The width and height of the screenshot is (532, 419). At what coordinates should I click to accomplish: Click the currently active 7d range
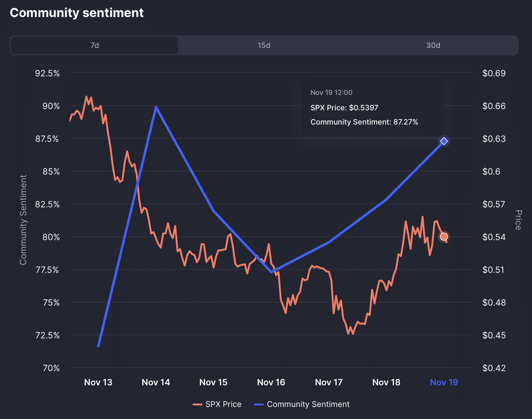tap(94, 45)
